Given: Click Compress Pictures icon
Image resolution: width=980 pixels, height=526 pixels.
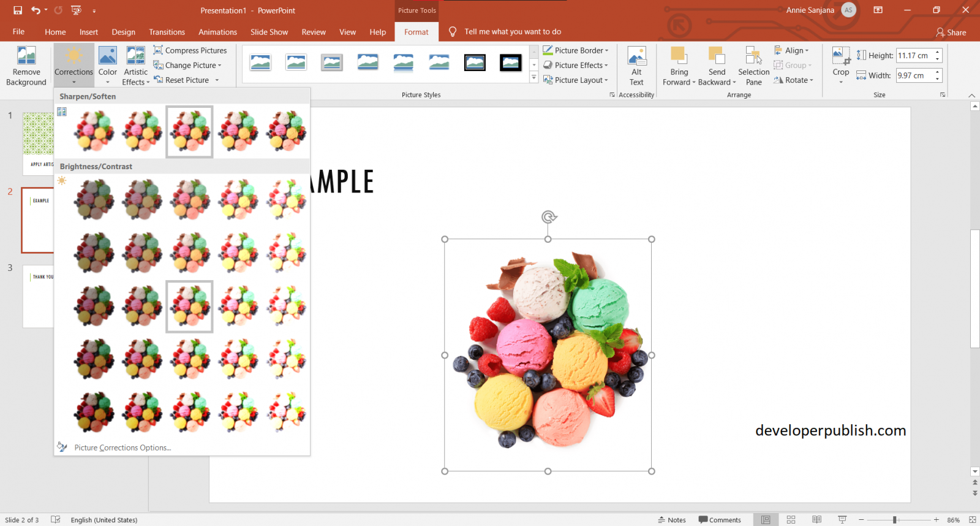Looking at the screenshot, I should tap(158, 50).
